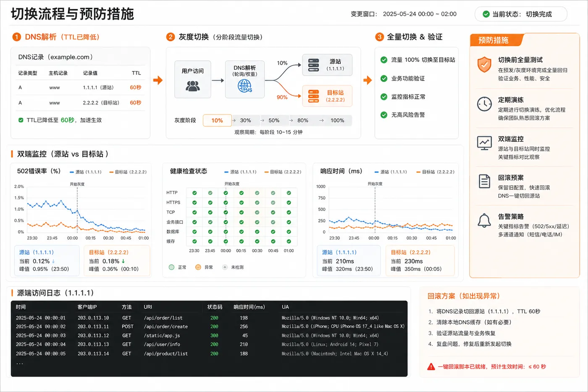Toggle 目标站 legend in 502错误率 chart
This screenshot has height=392, width=588.
[128, 172]
